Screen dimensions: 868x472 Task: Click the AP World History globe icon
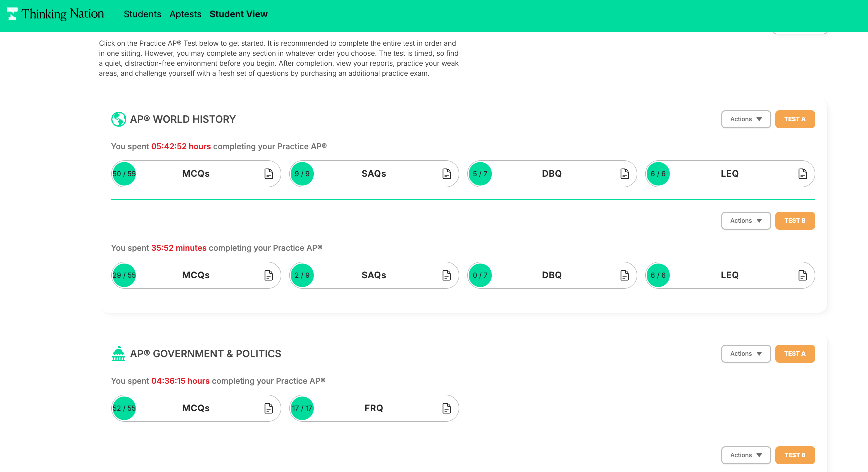(x=118, y=119)
